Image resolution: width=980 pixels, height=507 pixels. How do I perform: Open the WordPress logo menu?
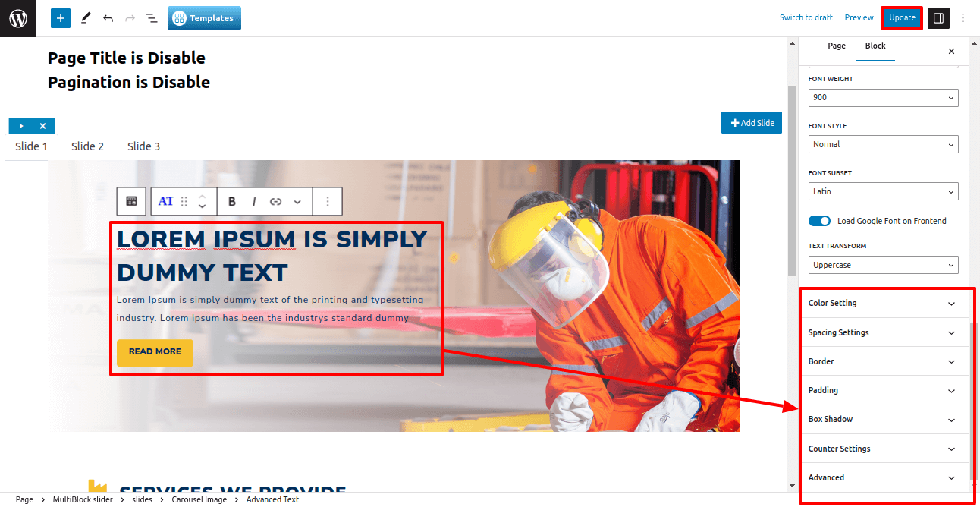coord(18,18)
